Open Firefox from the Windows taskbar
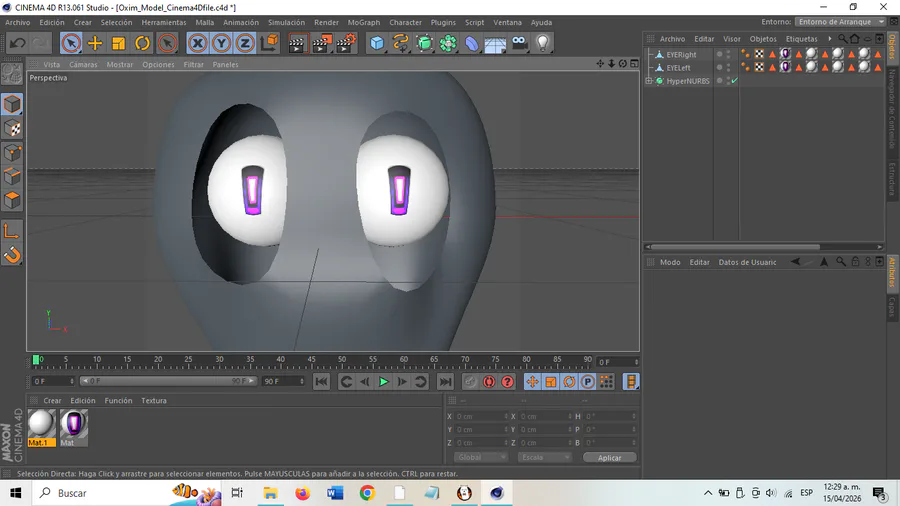 tap(303, 493)
